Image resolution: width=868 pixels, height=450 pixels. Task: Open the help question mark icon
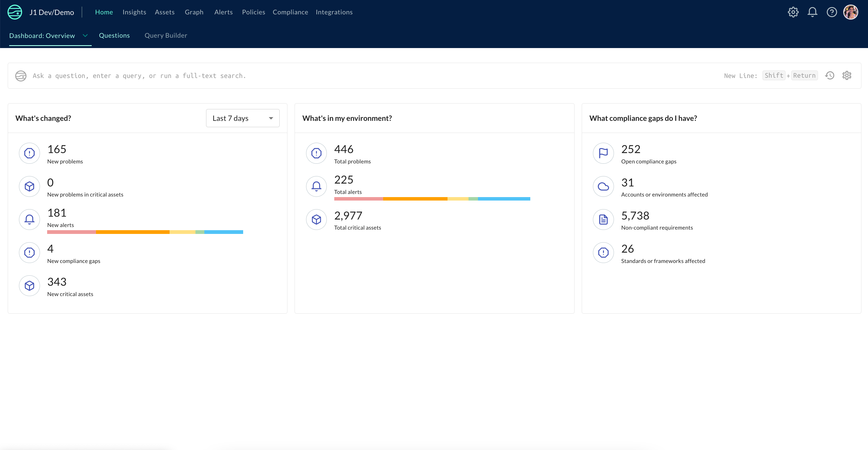point(831,12)
